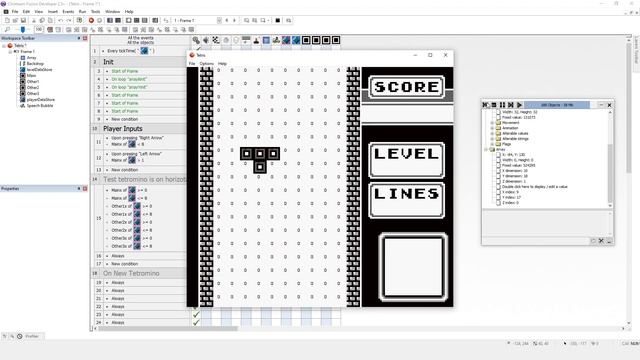Click 'Upon pressing Right Arrow' condition
The height and width of the screenshot is (360, 640).
tap(137, 138)
